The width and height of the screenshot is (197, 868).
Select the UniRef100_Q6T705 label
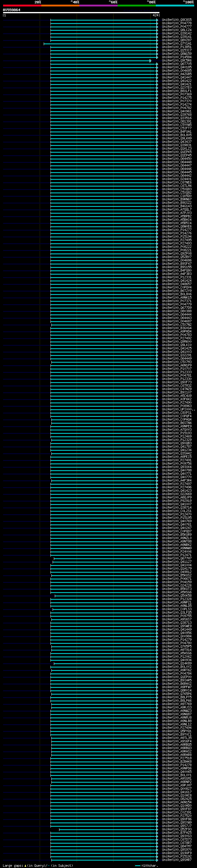coord(177,64)
